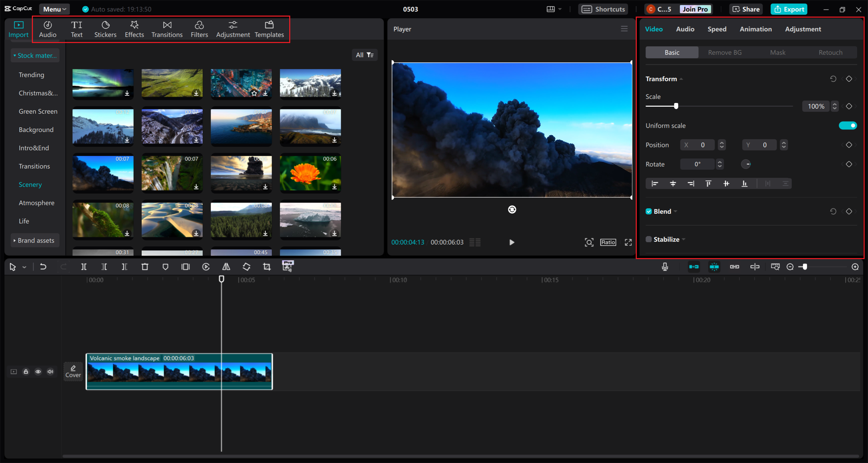Screen dimensions: 868x463
Task: Select the Mirror flip icon
Action: coord(226,267)
